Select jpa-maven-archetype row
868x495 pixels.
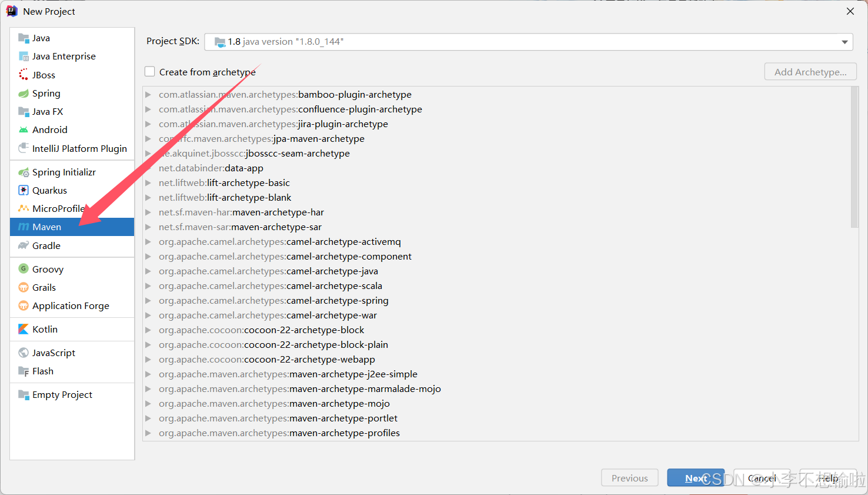[x=497, y=138]
